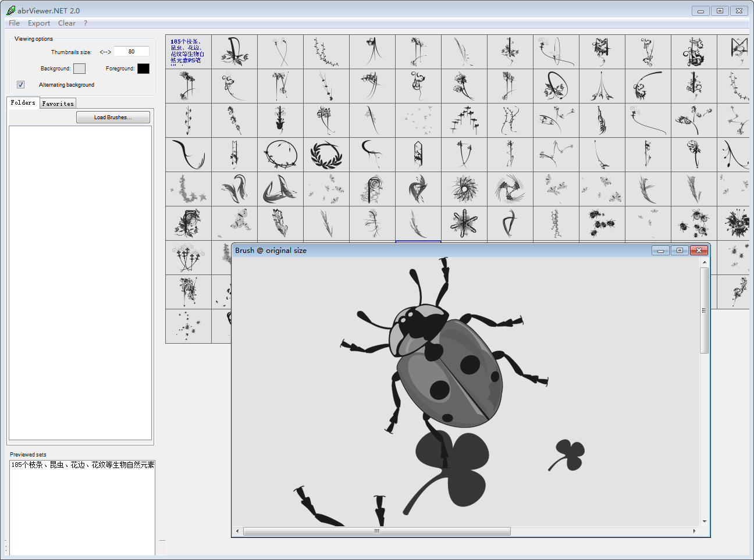The width and height of the screenshot is (754, 560).
Task: Click the blue Chinese text set title thumbnail
Action: click(188, 52)
